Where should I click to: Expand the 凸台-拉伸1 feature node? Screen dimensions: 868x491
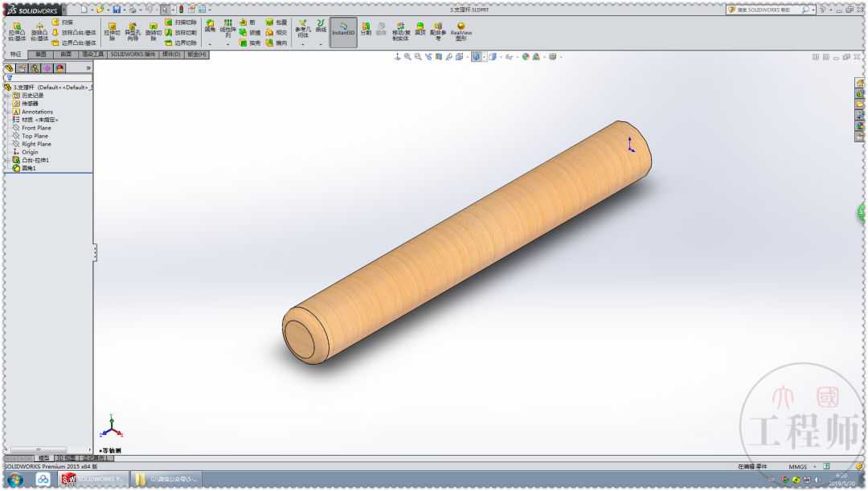[x=8, y=160]
